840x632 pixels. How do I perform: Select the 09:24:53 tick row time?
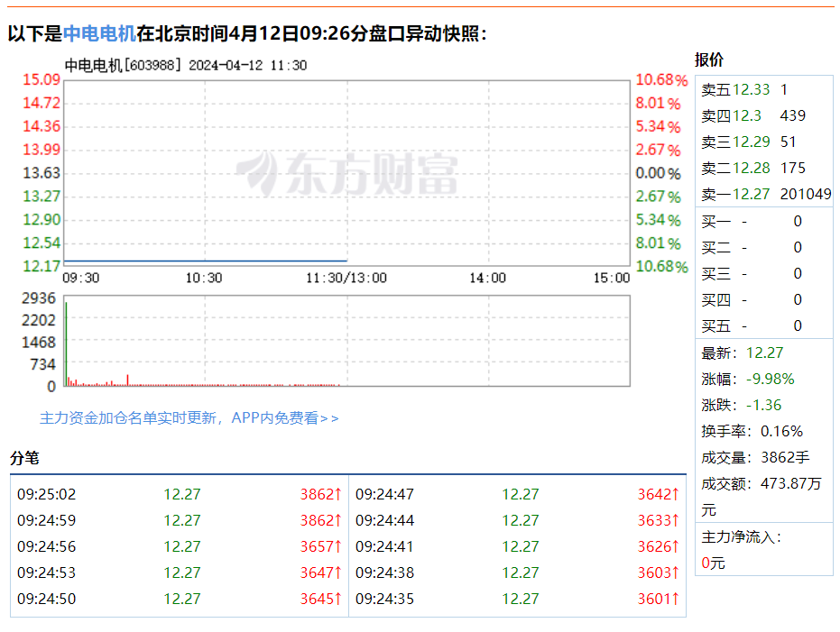[47, 573]
